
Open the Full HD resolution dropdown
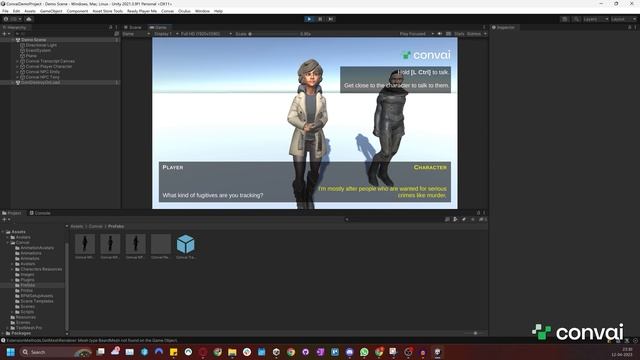click(x=206, y=34)
